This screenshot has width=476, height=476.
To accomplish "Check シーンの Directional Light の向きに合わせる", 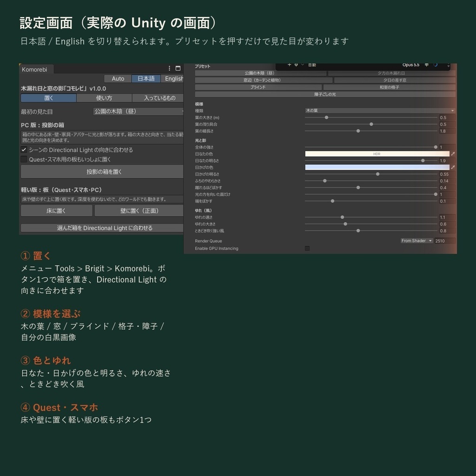I will 24,150.
